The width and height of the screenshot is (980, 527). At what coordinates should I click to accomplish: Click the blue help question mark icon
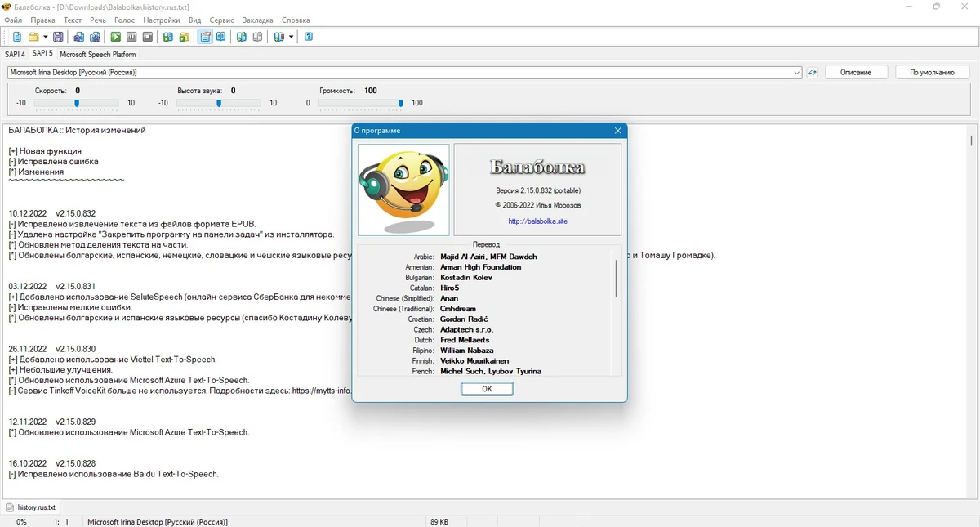309,37
